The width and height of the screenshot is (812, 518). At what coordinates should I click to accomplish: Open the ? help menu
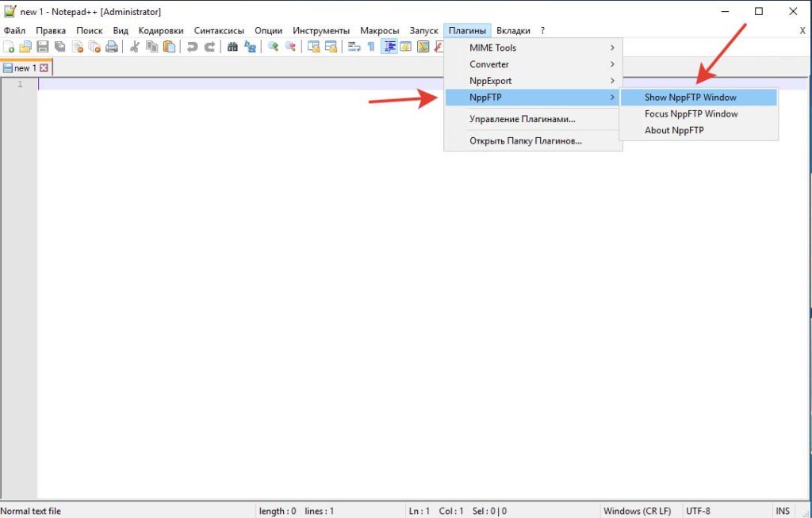coord(542,31)
